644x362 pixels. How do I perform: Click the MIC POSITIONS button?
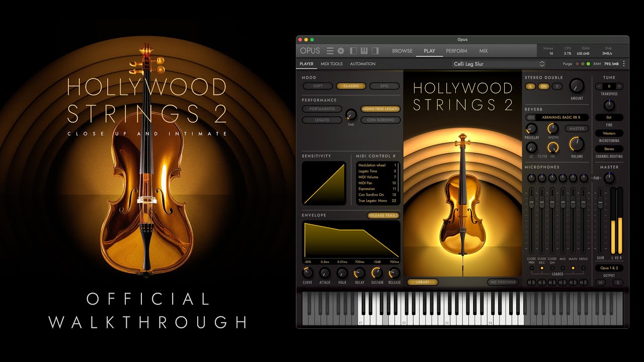tap(503, 282)
